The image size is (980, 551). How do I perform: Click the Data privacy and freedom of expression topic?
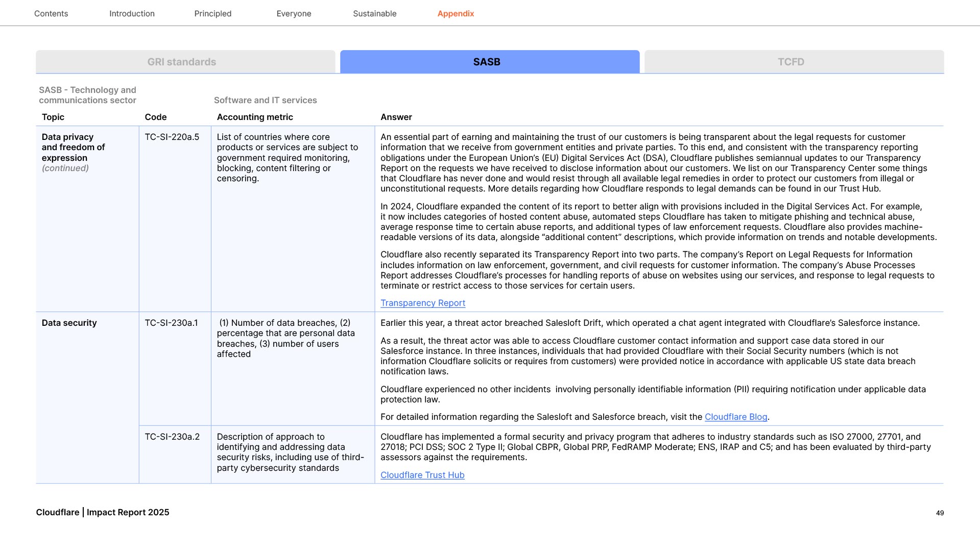73,148
